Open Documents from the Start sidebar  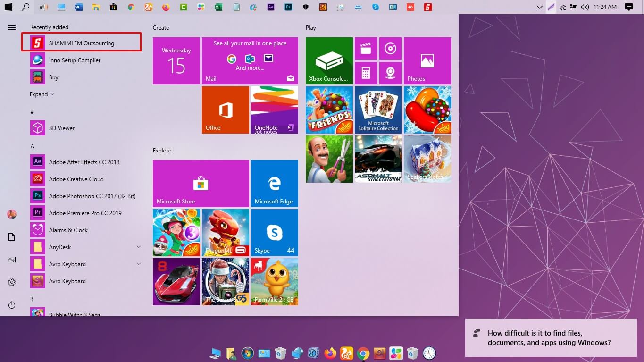[12, 237]
